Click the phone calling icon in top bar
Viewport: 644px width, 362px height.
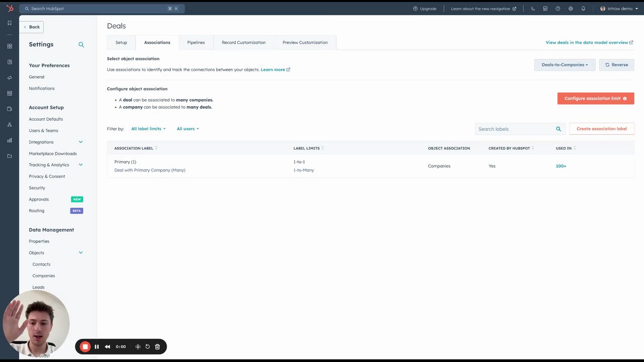(533, 9)
